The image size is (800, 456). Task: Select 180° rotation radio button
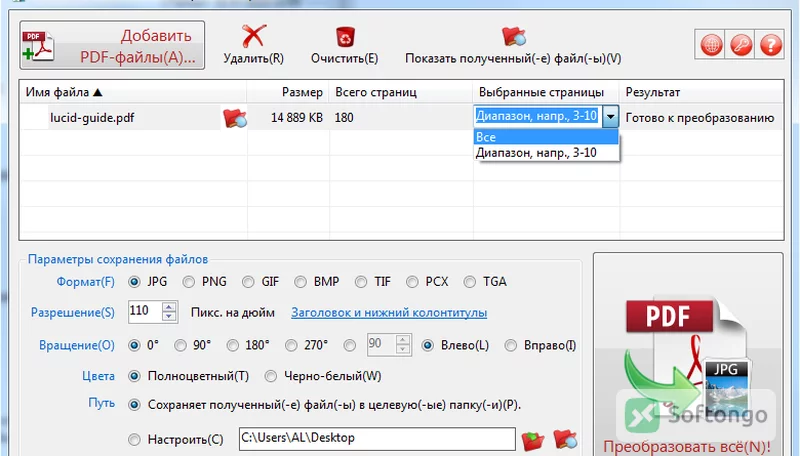pos(233,345)
